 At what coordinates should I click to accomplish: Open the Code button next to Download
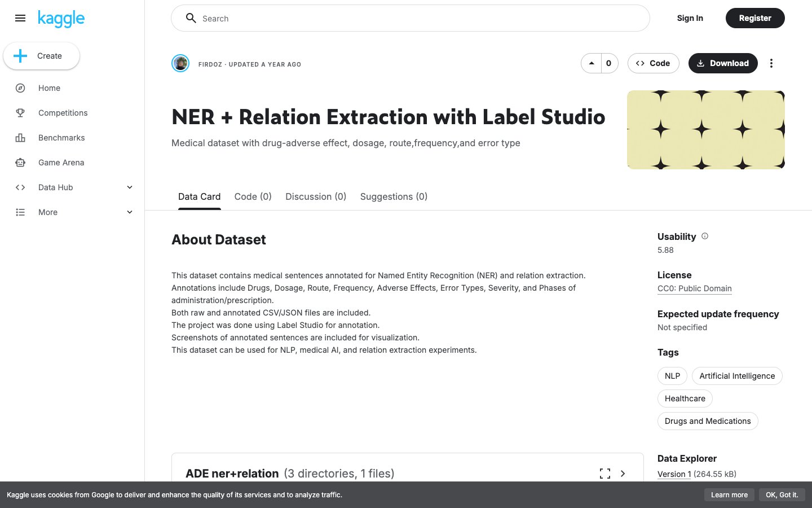pos(653,63)
